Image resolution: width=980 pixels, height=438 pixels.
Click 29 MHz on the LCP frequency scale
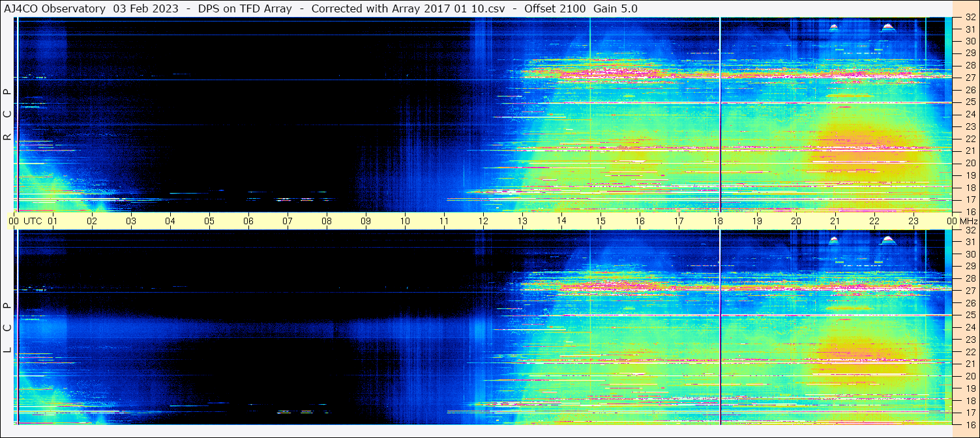pos(970,266)
